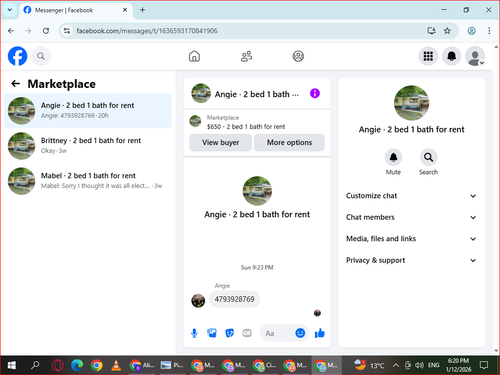Expand the Customize chat section
This screenshot has width=500, height=375.
tap(411, 196)
